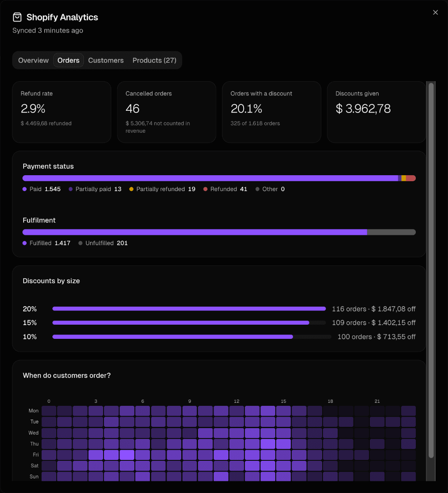Click the Refund rate 2.9% value
Screen dimensions: 448x493
click(33, 109)
